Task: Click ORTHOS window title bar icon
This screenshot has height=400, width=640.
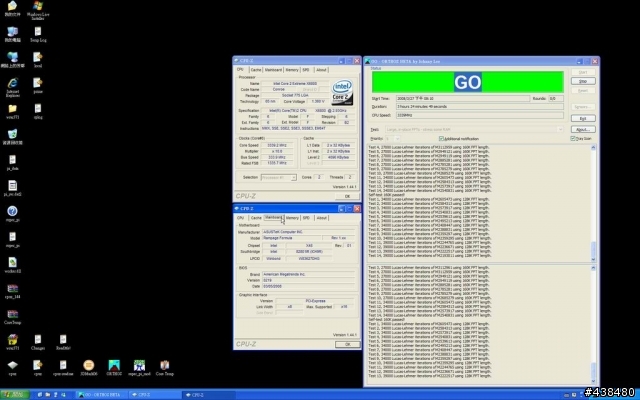Action: pyautogui.click(x=367, y=61)
